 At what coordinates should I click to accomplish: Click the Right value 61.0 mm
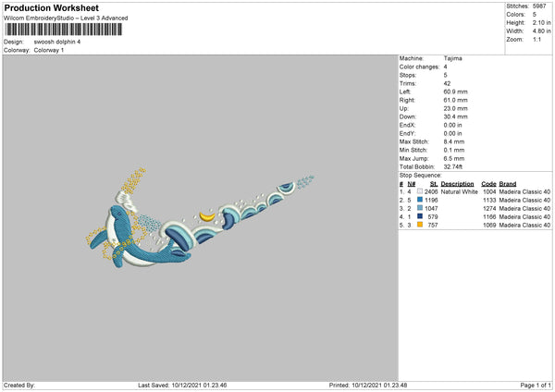tap(455, 100)
